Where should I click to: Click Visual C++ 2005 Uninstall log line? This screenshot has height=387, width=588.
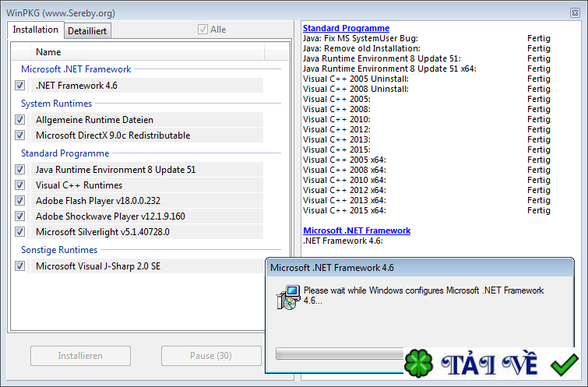point(356,79)
